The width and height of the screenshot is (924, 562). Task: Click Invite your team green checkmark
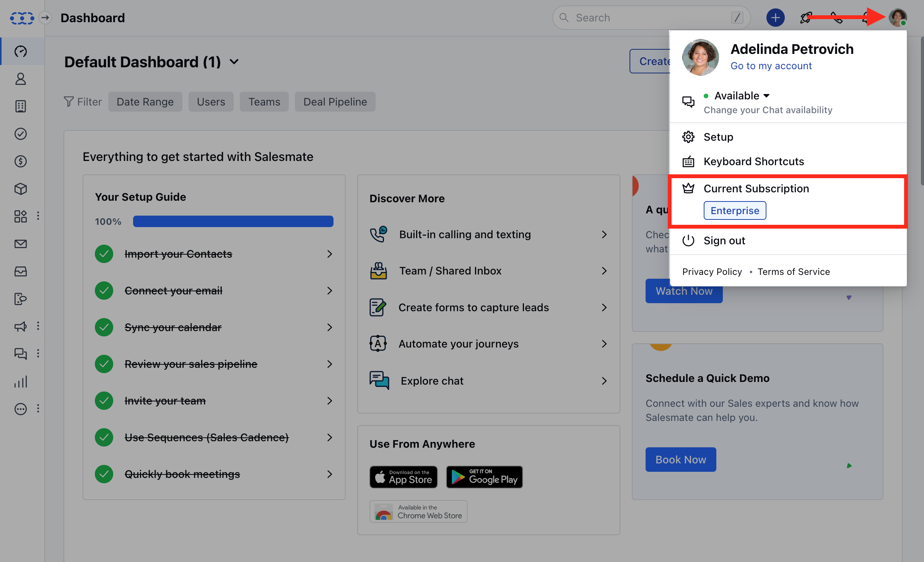(x=104, y=401)
